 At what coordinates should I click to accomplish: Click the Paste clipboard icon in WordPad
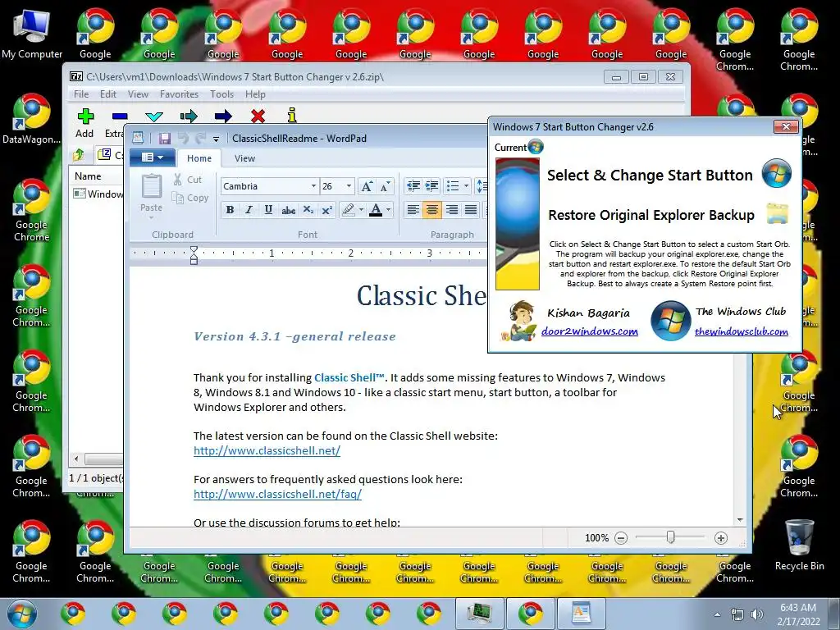[x=152, y=186]
